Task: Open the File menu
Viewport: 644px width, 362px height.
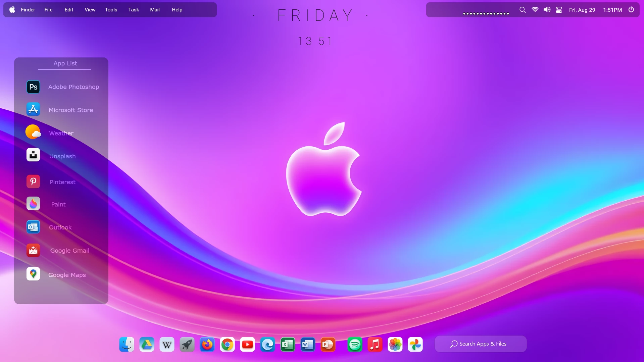Action: [x=48, y=10]
